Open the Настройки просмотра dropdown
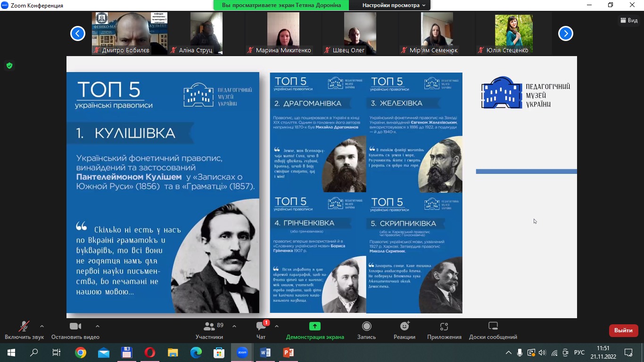 click(x=393, y=5)
